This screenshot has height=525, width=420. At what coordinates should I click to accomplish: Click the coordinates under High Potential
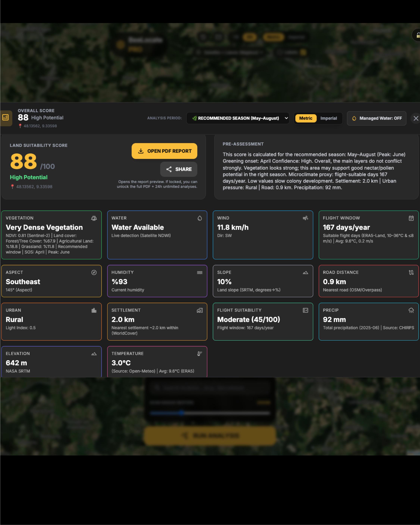[x=34, y=187]
